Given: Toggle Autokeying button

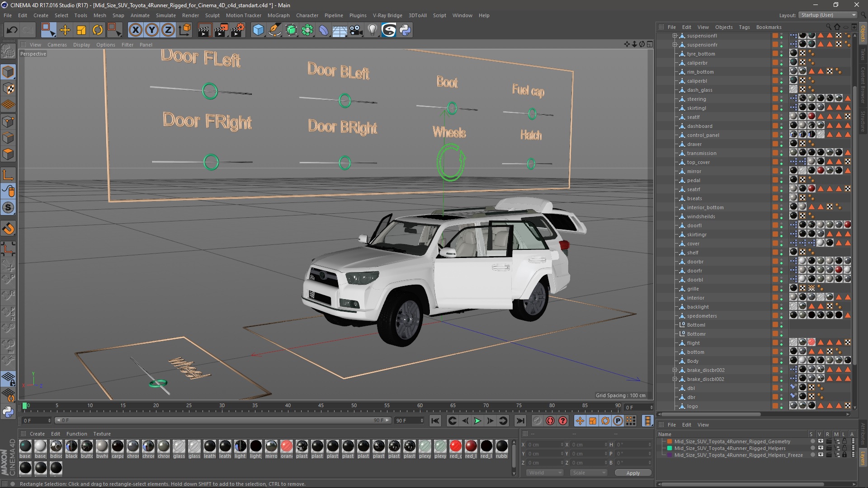Looking at the screenshot, I should 550,421.
